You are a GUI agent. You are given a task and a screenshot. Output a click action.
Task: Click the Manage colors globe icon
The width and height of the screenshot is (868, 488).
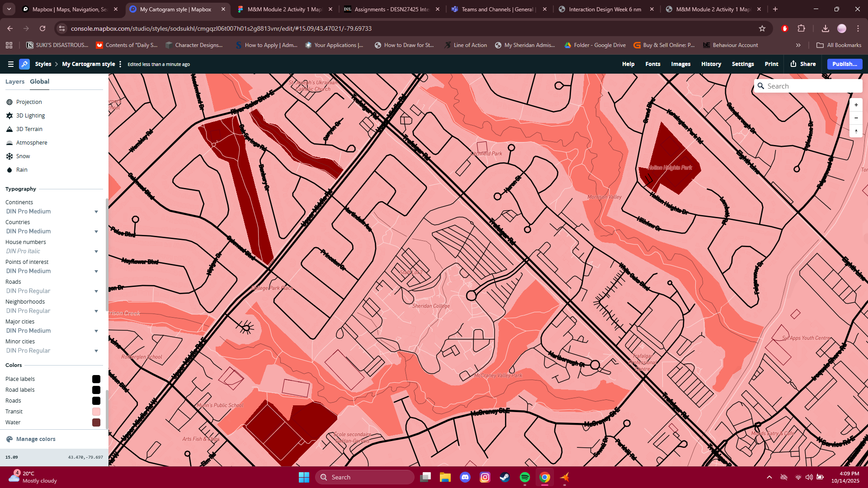point(9,439)
